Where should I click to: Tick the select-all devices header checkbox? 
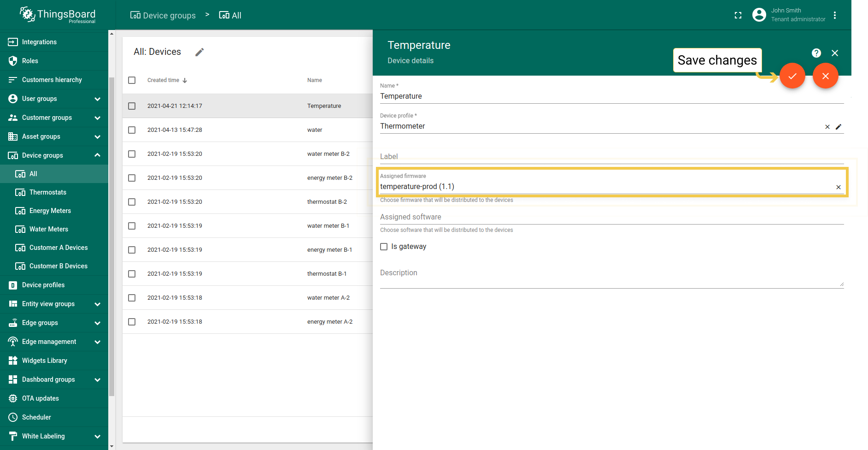[x=132, y=80]
